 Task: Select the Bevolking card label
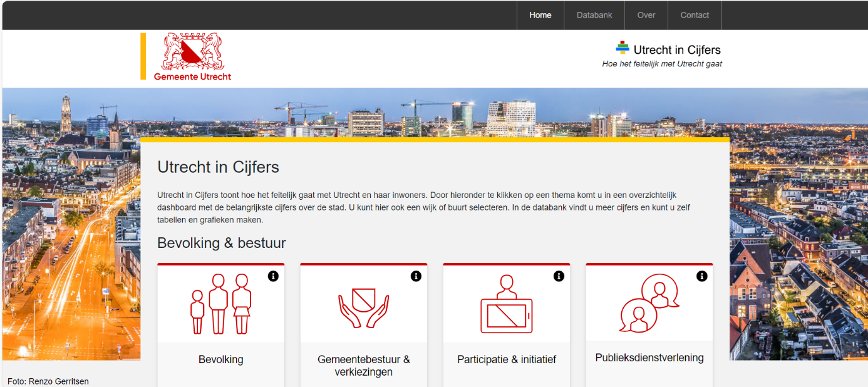click(x=220, y=359)
